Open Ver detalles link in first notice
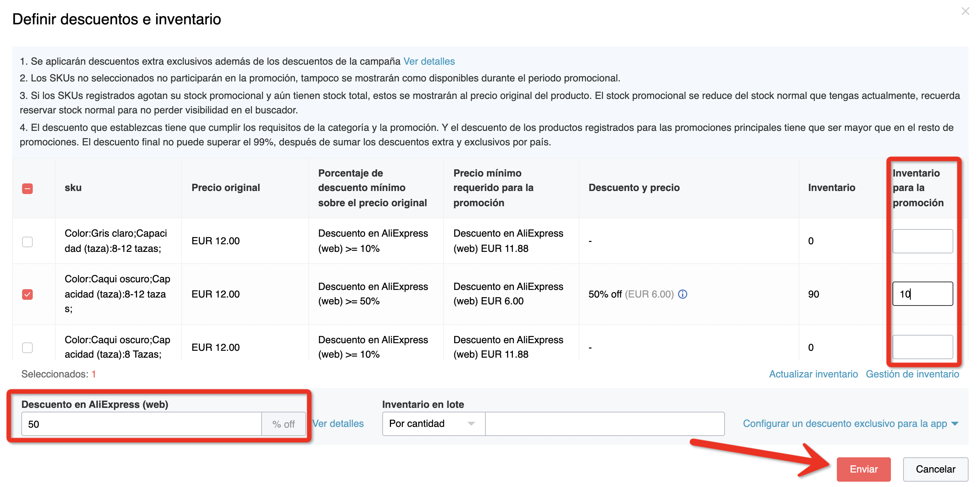 [429, 61]
